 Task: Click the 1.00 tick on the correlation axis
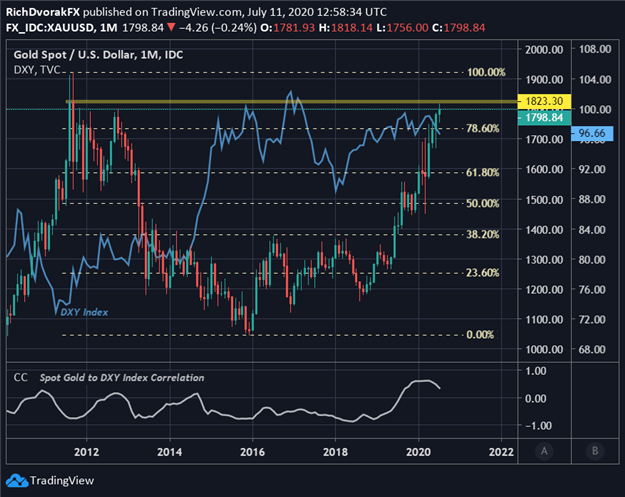tap(538, 371)
